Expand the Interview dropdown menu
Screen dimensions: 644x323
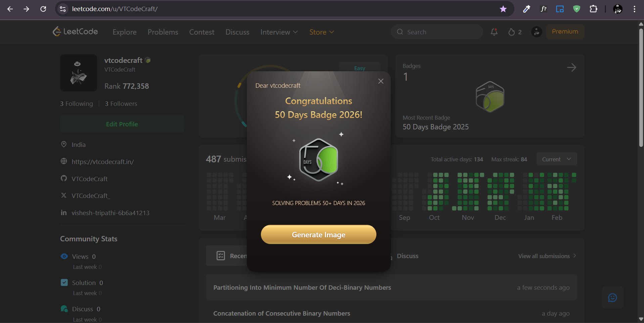(279, 32)
